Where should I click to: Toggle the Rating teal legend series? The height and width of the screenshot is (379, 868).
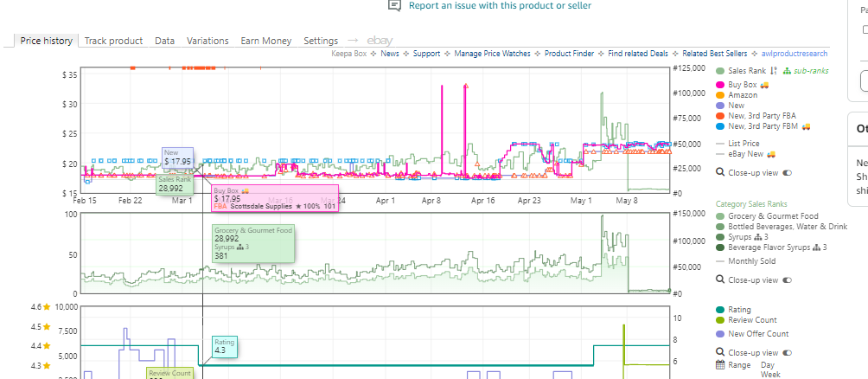tap(720, 310)
